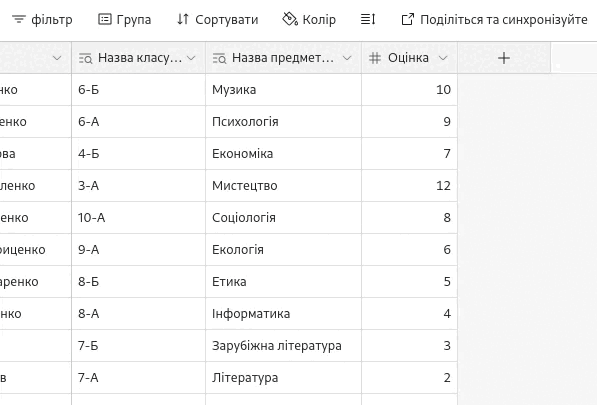
Task: Click Поділіться та синхронізуйте button
Action: coord(494,19)
